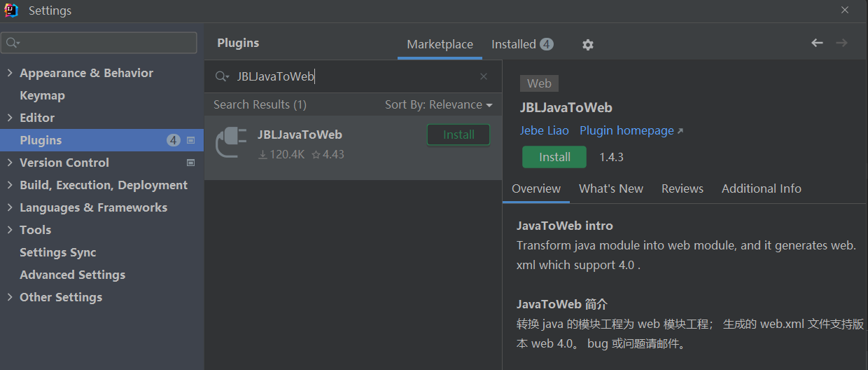This screenshot has height=370, width=868.
Task: Select Keymap in the settings tree
Action: tap(42, 95)
